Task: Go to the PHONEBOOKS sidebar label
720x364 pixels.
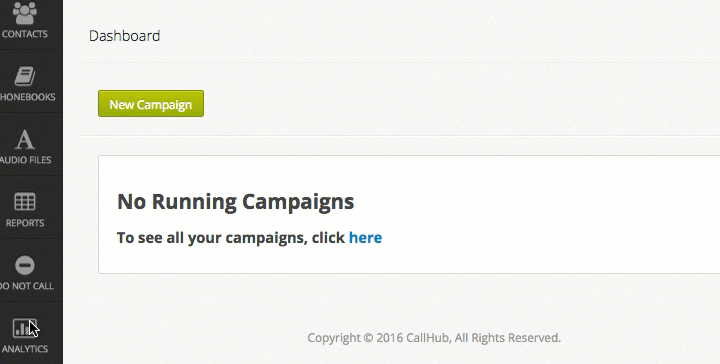Action: pos(28,97)
